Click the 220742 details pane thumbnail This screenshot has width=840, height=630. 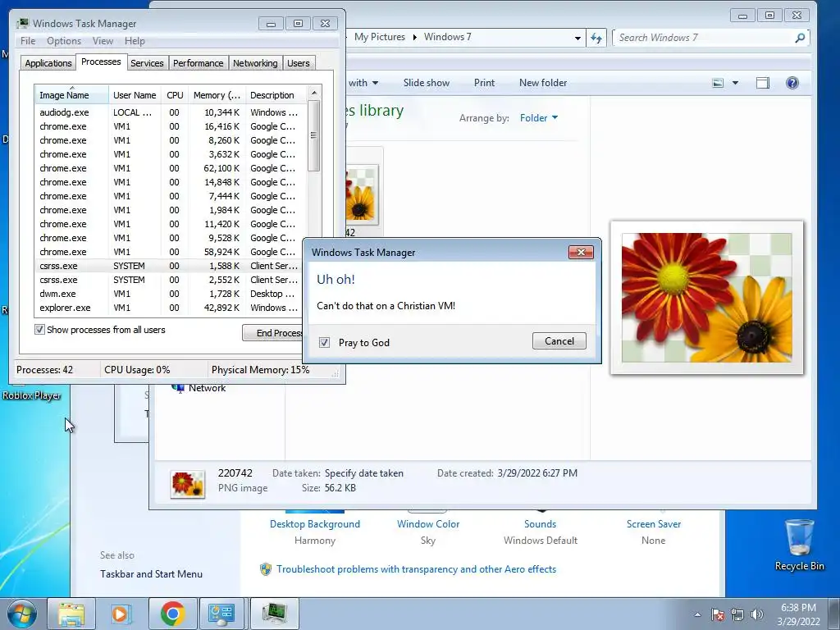[x=188, y=484]
